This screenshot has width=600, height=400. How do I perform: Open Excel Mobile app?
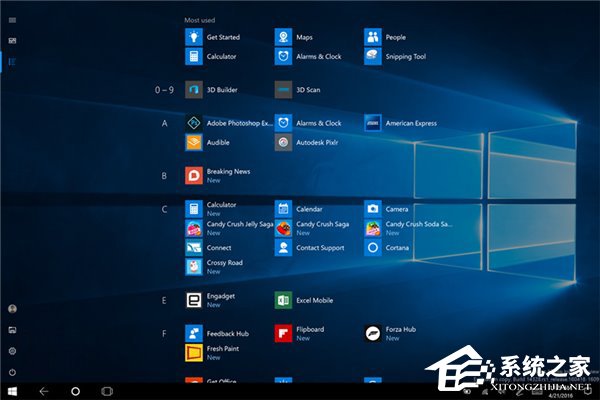coord(283,300)
